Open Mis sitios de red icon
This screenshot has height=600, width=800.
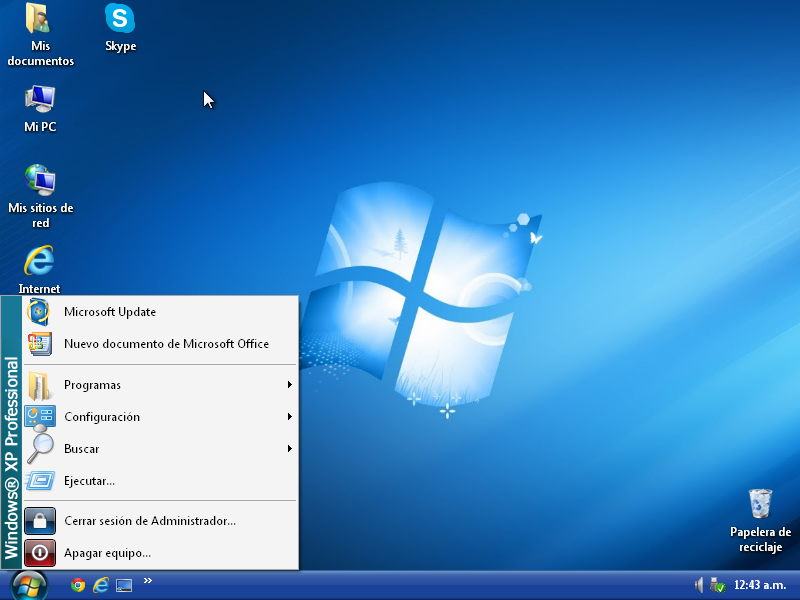tap(40, 196)
